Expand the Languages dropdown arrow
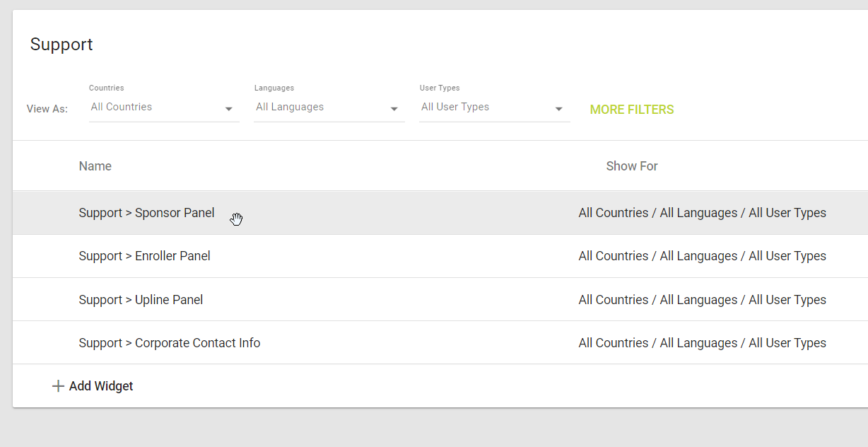This screenshot has width=868, height=447. [x=394, y=109]
